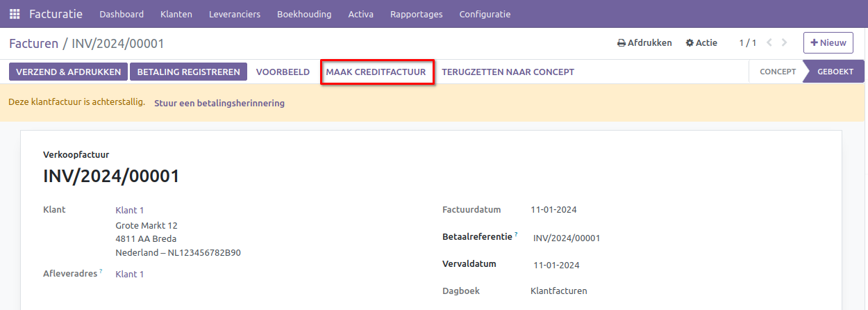Open the Activa menu
Viewport: 868px width, 310px height.
point(361,14)
